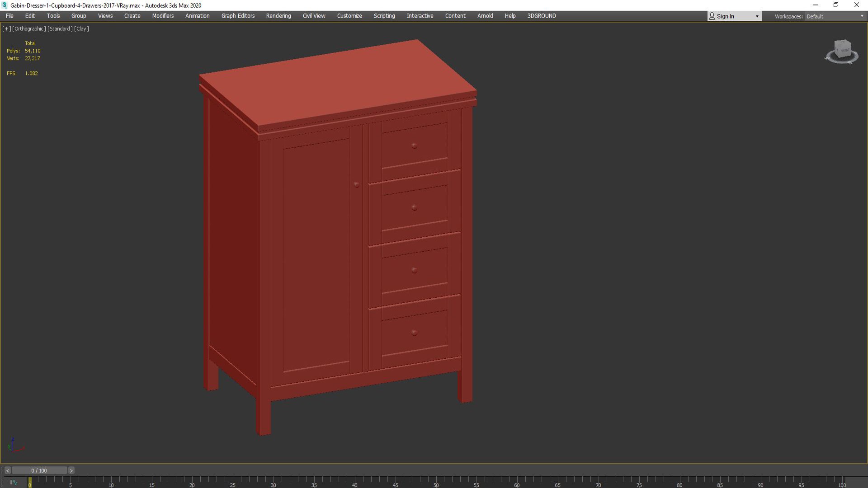The image size is (868, 488).
Task: Click the viewport [+] general menu label
Action: [x=6, y=28]
